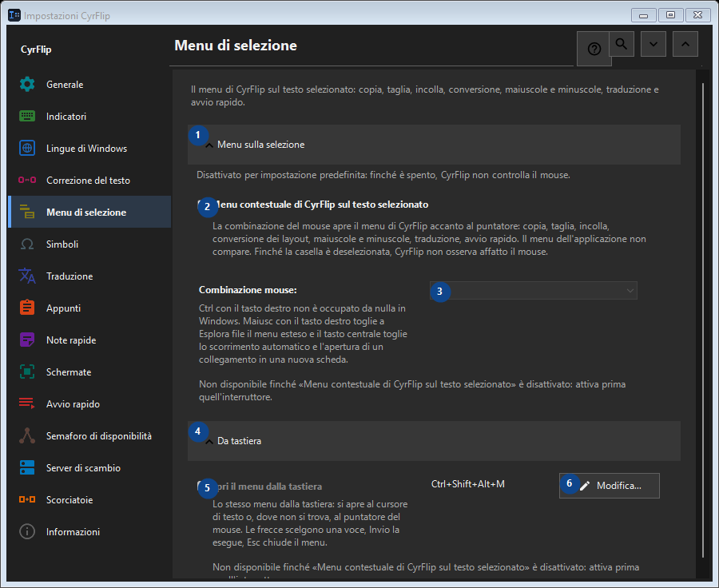Go to previous section with up chevron

click(685, 44)
